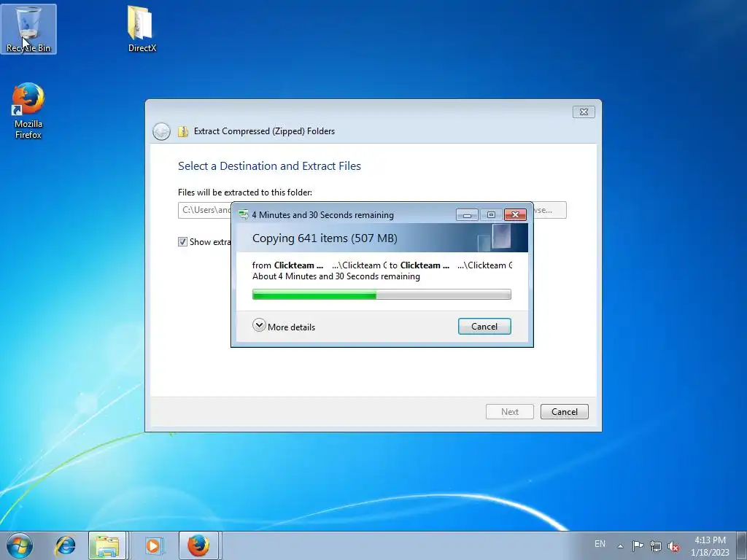The image size is (747, 560).
Task: Cancel the file copy operation
Action: click(x=484, y=327)
